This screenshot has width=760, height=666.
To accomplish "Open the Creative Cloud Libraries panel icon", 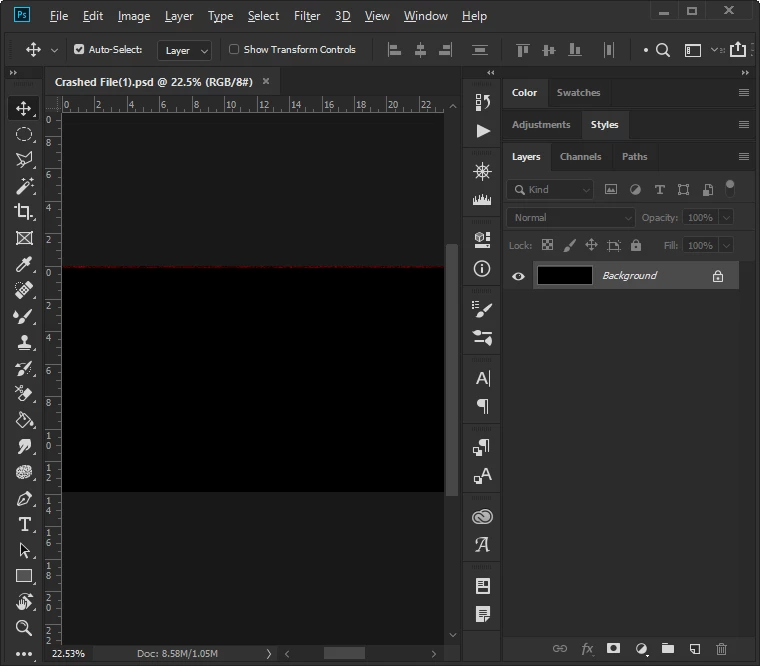I will tap(482, 517).
